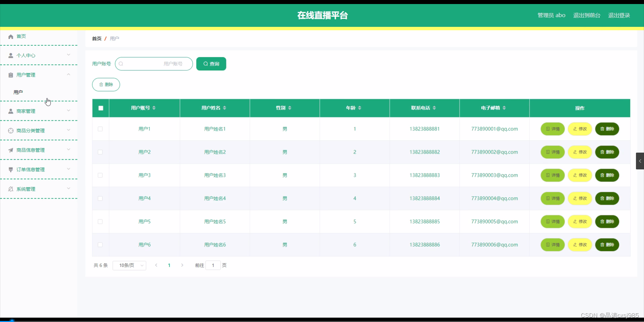Click the icon for 订单信息管理
Image resolution: width=644 pixels, height=322 pixels.
pyautogui.click(x=11, y=169)
